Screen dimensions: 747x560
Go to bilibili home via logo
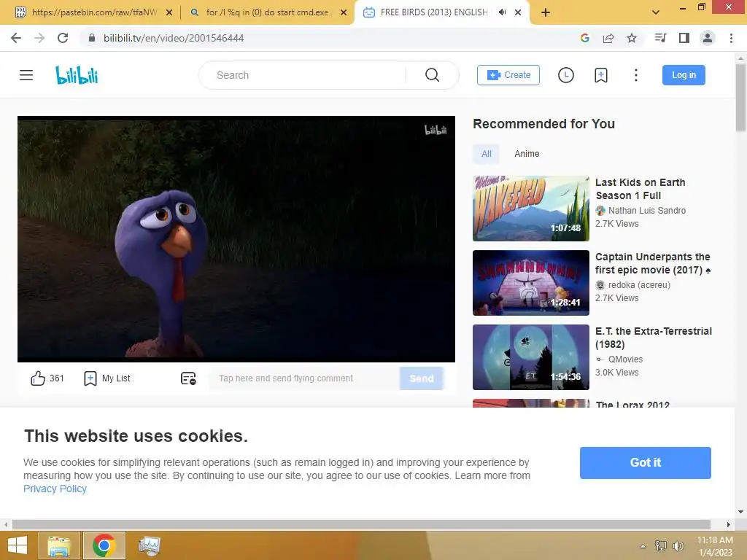pyautogui.click(x=77, y=75)
